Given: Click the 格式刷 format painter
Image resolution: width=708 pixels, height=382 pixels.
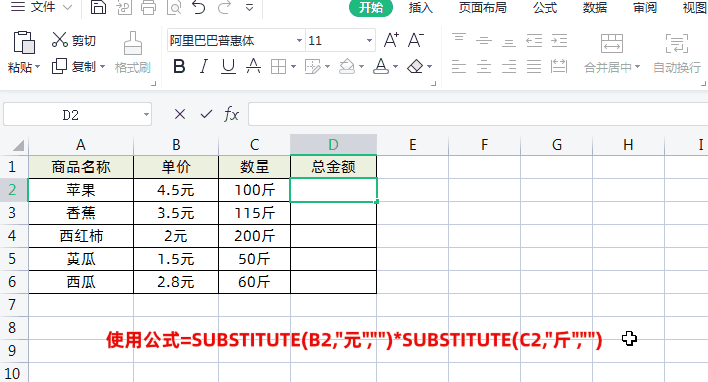Looking at the screenshot, I should pyautogui.click(x=132, y=52).
